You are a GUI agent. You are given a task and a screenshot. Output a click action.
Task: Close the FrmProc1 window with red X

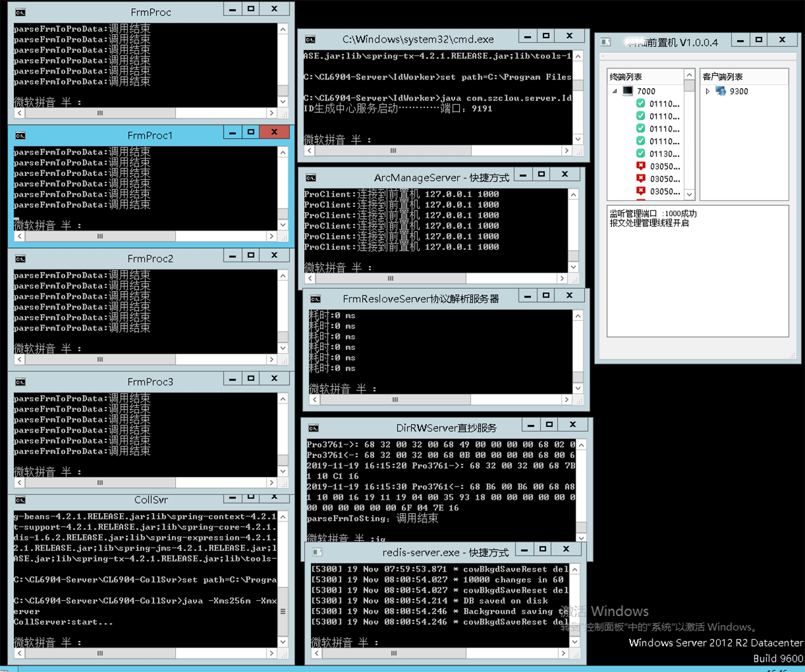[x=274, y=132]
